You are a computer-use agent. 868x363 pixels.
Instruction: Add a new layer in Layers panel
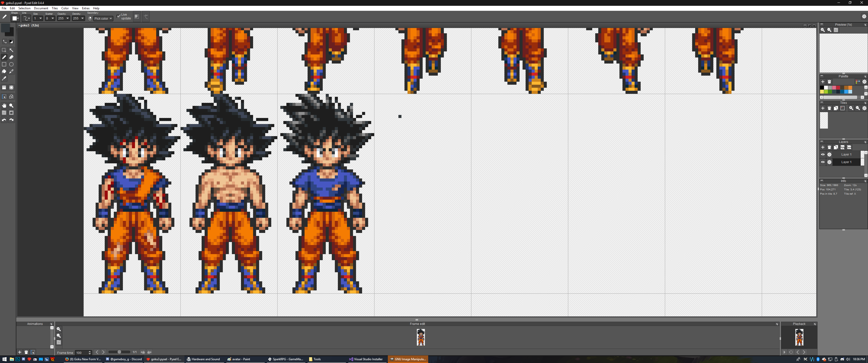tap(823, 147)
